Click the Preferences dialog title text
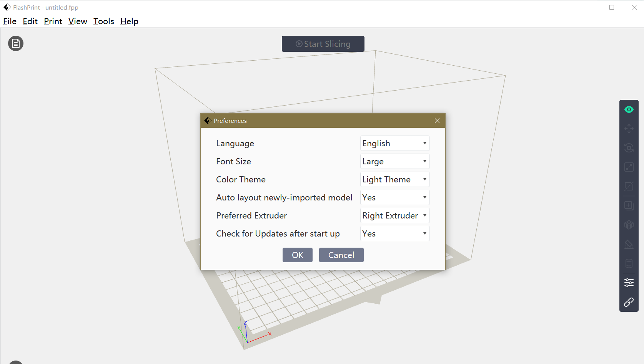 coord(230,121)
